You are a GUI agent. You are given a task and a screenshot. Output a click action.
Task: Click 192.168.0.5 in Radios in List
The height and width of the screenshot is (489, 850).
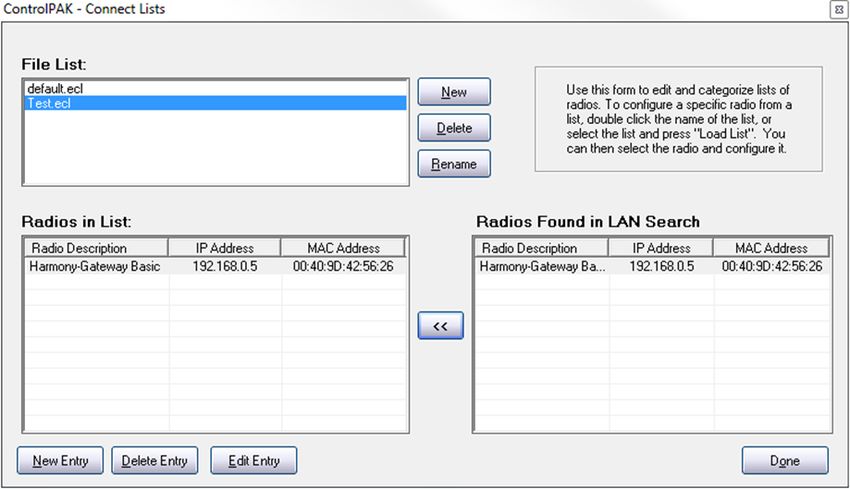[225, 266]
